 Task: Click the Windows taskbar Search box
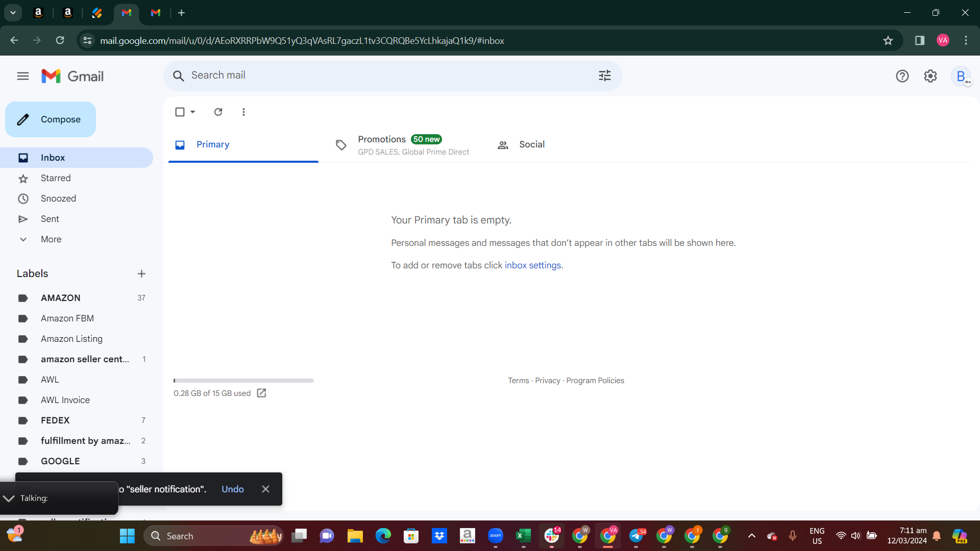coord(213,536)
